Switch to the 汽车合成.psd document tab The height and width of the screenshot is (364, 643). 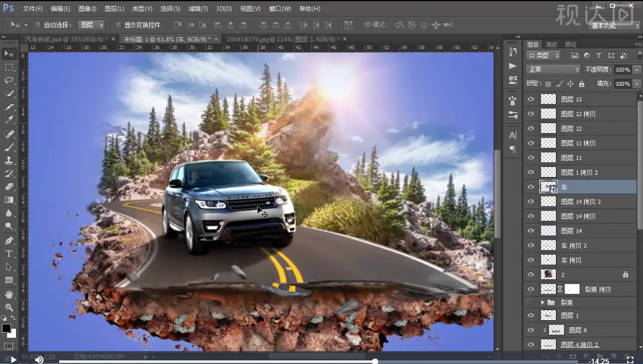click(66, 39)
